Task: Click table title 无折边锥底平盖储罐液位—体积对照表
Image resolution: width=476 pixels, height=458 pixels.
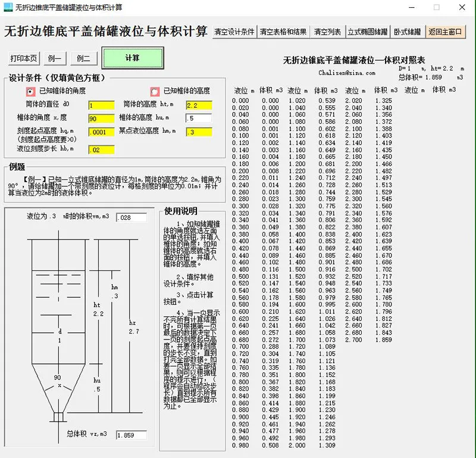Action: click(x=354, y=60)
